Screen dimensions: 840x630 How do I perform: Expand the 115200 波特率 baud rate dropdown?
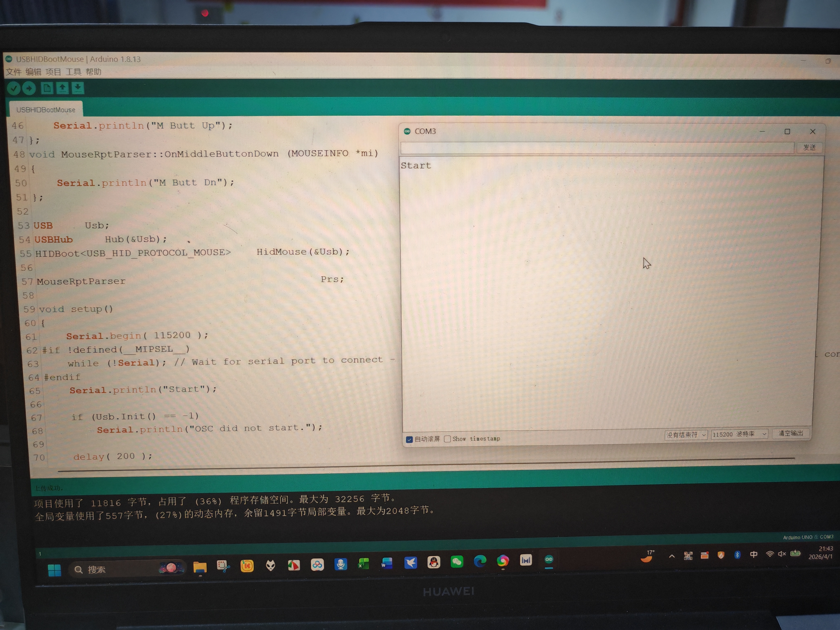[x=739, y=434]
